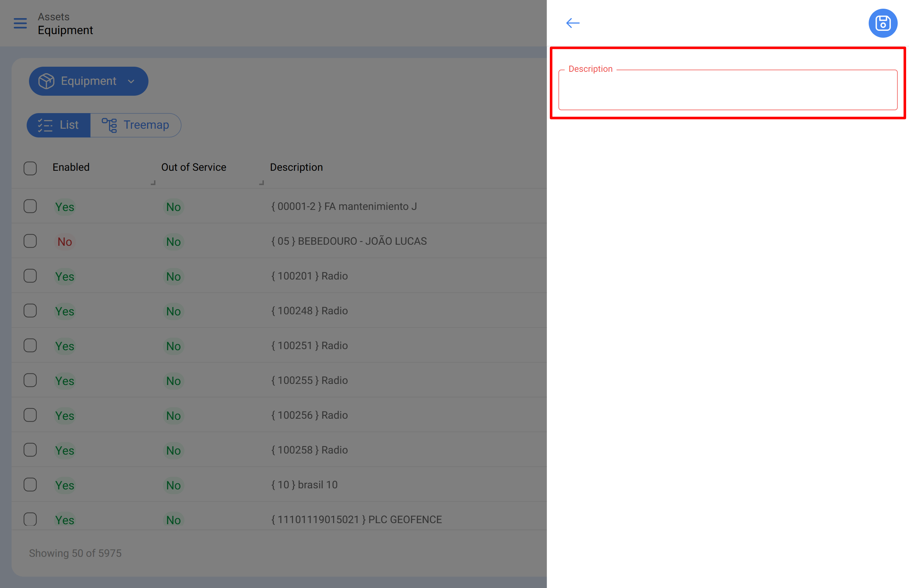Check the 100251 Radio row checkbox
Viewport: 909px width, 588px height.
pyautogui.click(x=30, y=345)
